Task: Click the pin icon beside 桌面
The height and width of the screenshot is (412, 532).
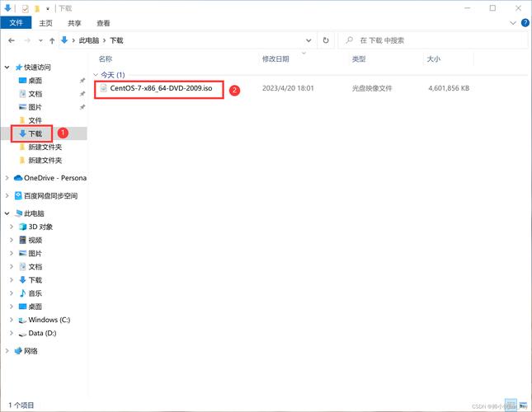Action: point(82,81)
